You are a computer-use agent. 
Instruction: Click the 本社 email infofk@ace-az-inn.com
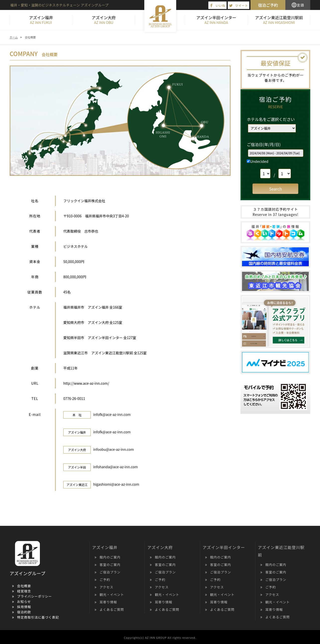point(112,415)
